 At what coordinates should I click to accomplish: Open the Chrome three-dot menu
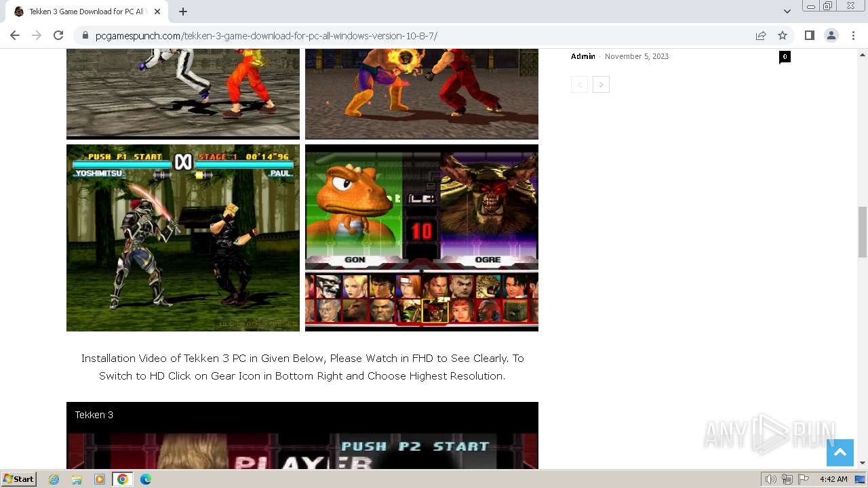coord(852,35)
